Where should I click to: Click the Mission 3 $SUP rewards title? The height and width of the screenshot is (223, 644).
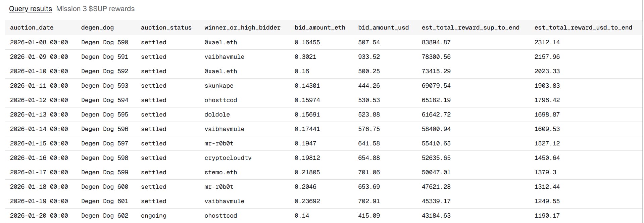(95, 9)
